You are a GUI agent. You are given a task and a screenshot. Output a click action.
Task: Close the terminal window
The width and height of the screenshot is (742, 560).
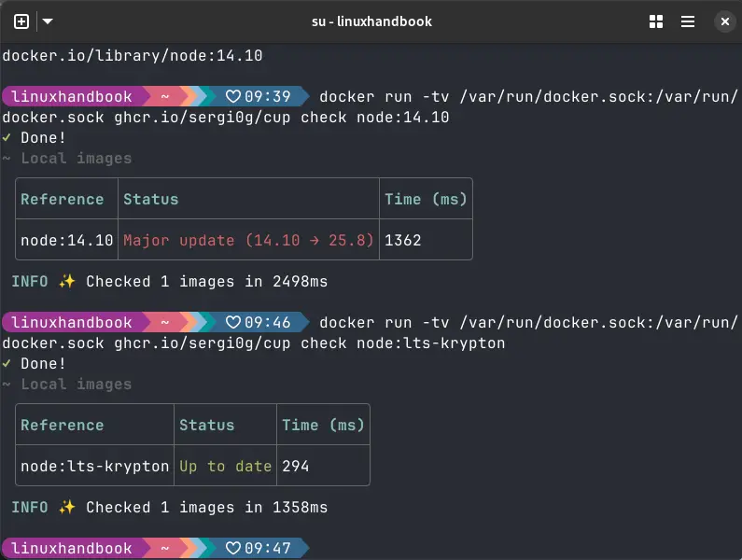coord(723,21)
